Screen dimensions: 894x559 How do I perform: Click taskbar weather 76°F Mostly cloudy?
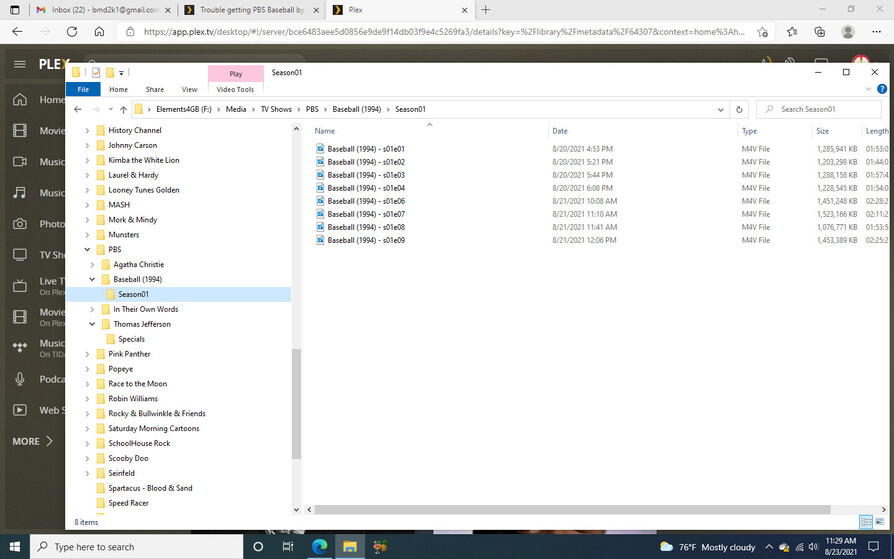coord(707,547)
